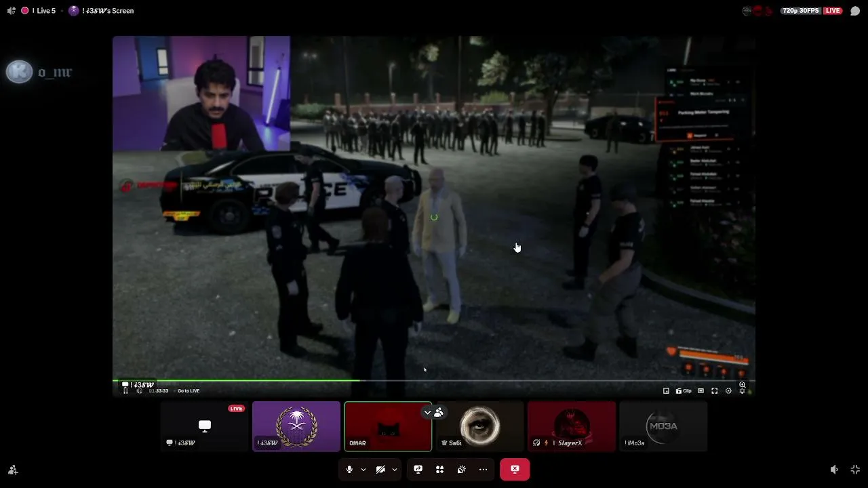Launch the activities grid button
The image size is (868, 488).
[x=440, y=469]
